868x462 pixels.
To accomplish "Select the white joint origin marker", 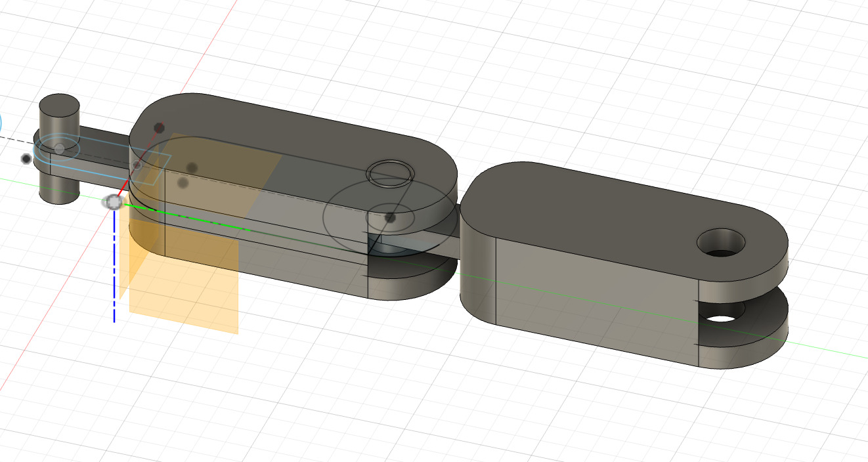I will (x=114, y=203).
